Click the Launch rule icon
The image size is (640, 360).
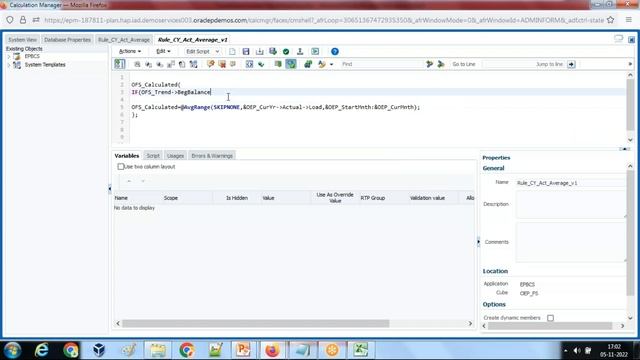pos(315,51)
